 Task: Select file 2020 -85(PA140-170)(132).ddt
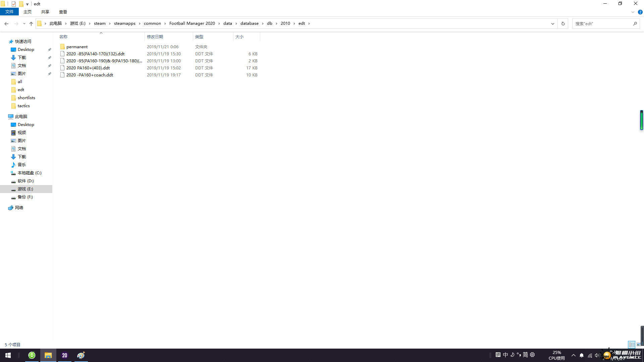[95, 54]
